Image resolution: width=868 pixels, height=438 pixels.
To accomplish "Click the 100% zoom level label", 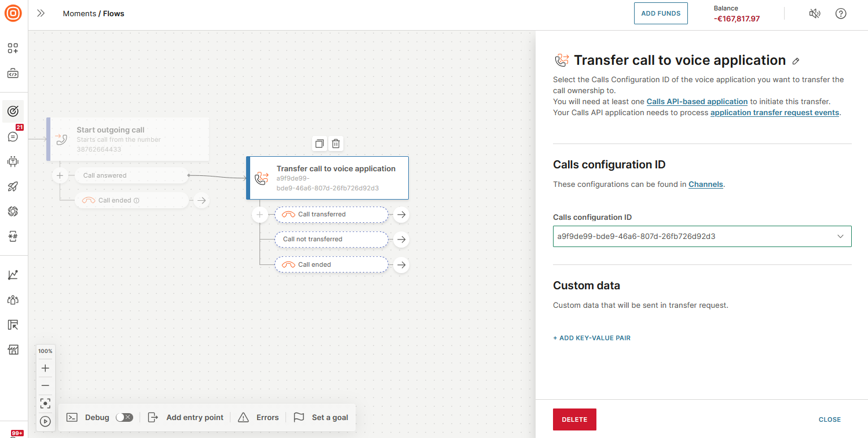I will point(45,351).
